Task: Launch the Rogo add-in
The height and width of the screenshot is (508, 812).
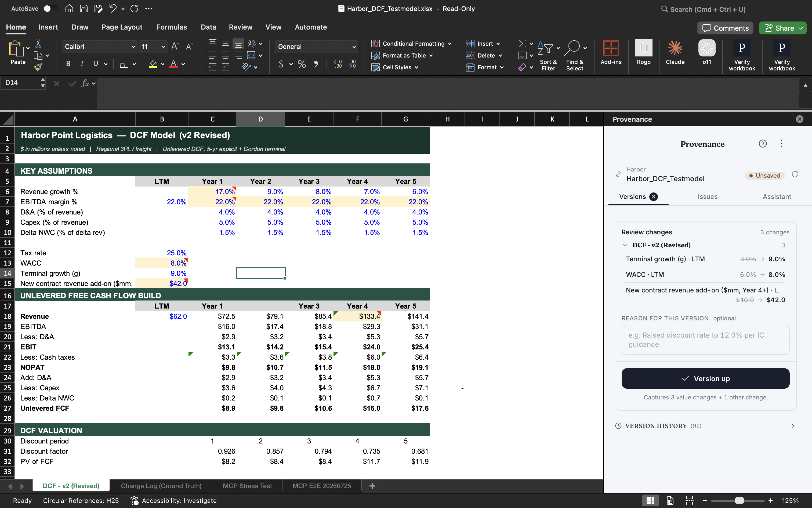Action: pos(644,48)
